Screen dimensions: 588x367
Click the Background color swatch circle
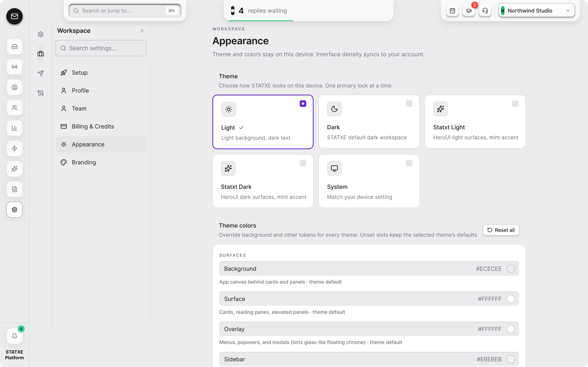point(511,269)
